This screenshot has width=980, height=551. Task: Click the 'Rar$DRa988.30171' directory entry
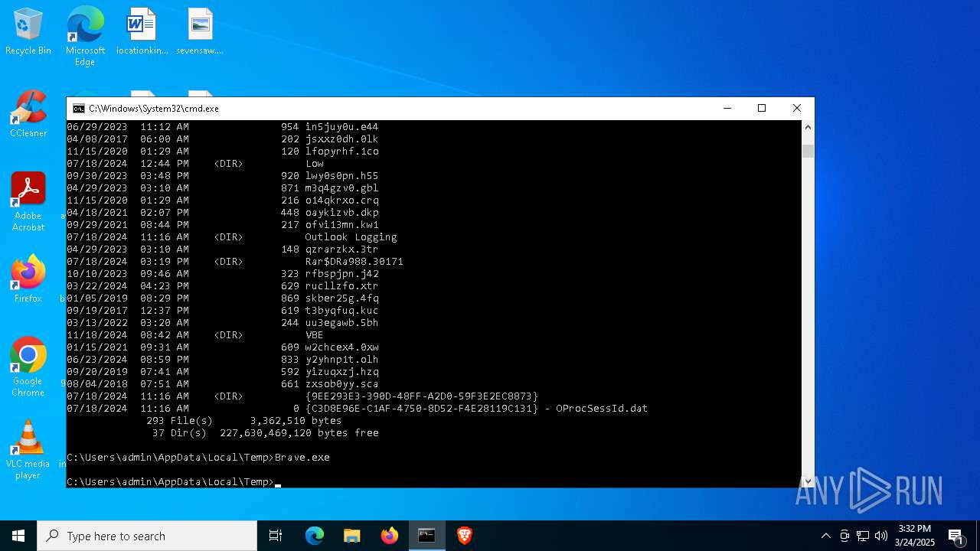click(354, 262)
